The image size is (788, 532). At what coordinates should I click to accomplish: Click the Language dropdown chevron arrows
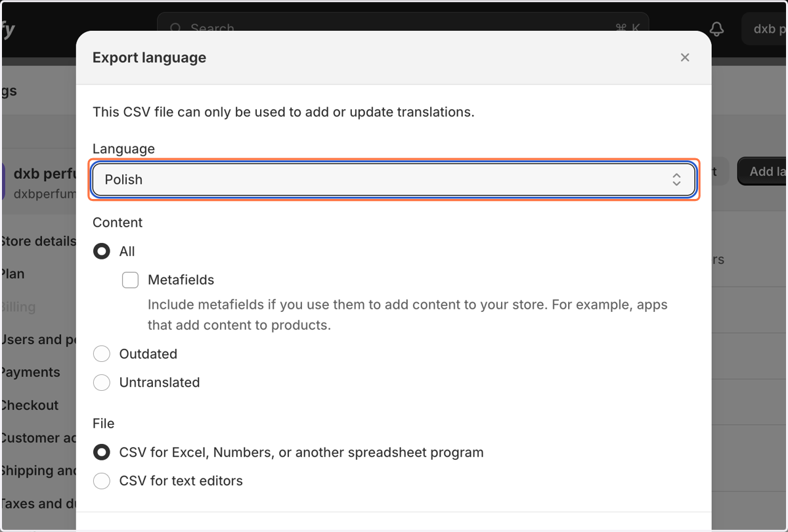(x=676, y=179)
